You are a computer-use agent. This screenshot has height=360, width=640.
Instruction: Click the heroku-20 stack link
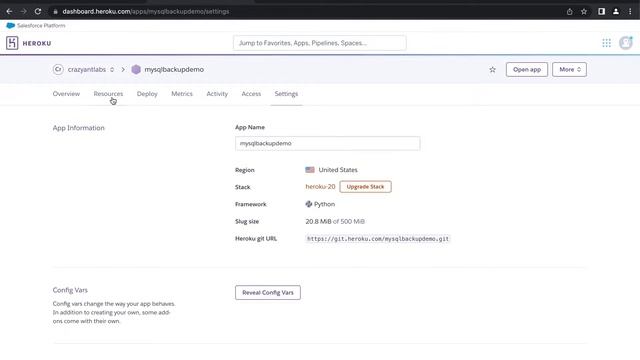(x=320, y=187)
